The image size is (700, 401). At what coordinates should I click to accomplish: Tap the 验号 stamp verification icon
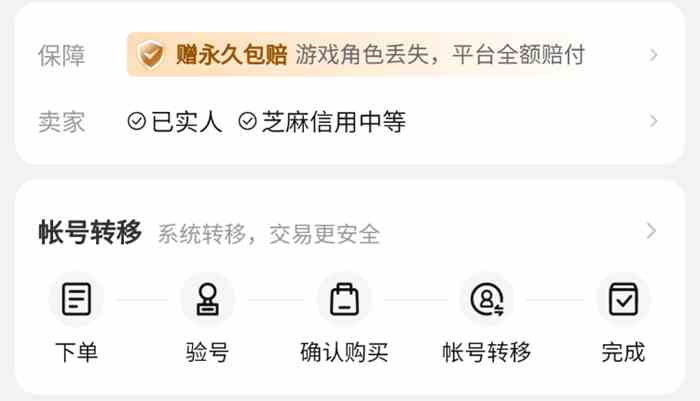click(208, 299)
